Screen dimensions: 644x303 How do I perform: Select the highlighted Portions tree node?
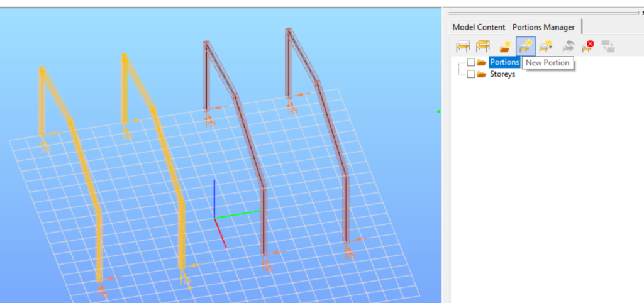coord(504,62)
